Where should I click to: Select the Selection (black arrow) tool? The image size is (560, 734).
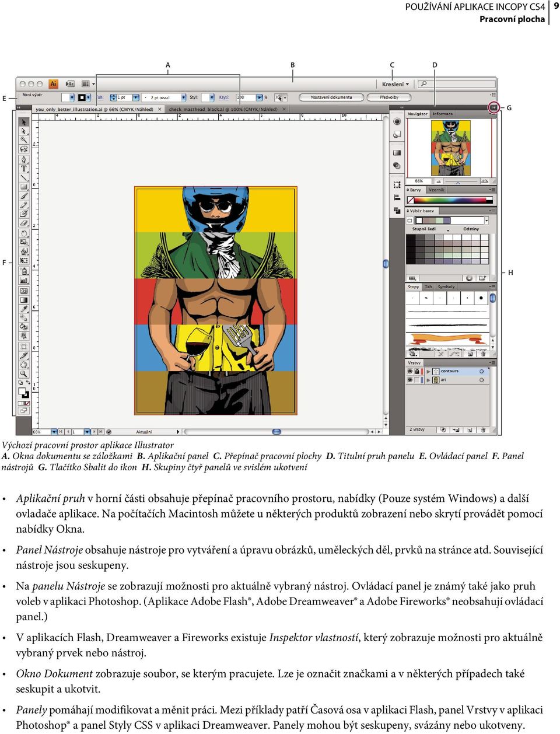[x=24, y=122]
